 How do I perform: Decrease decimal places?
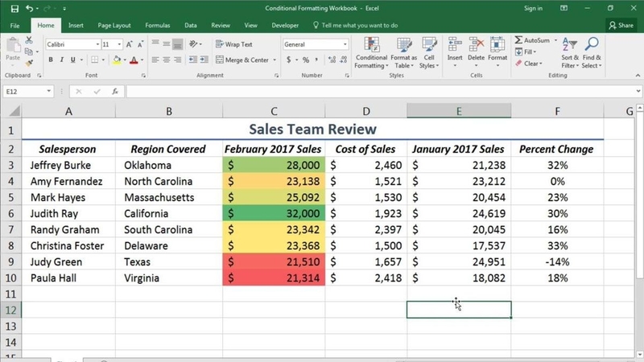344,60
